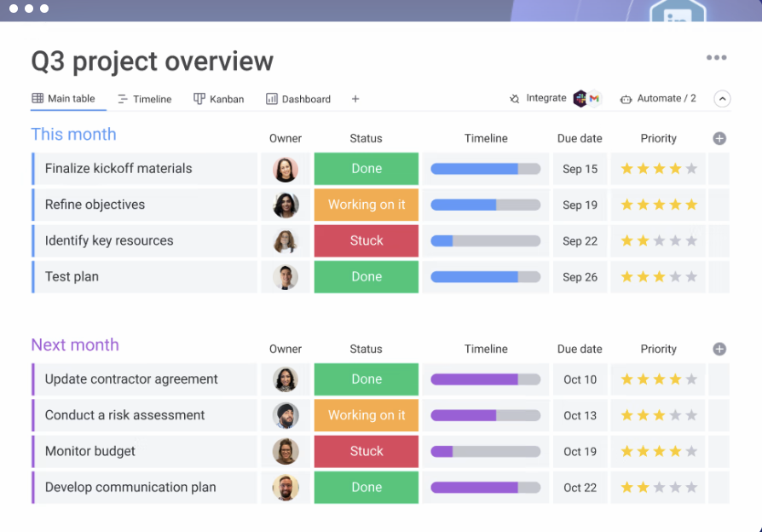Open the three-dot board options menu
Screen dimensions: 762x532
point(716,58)
